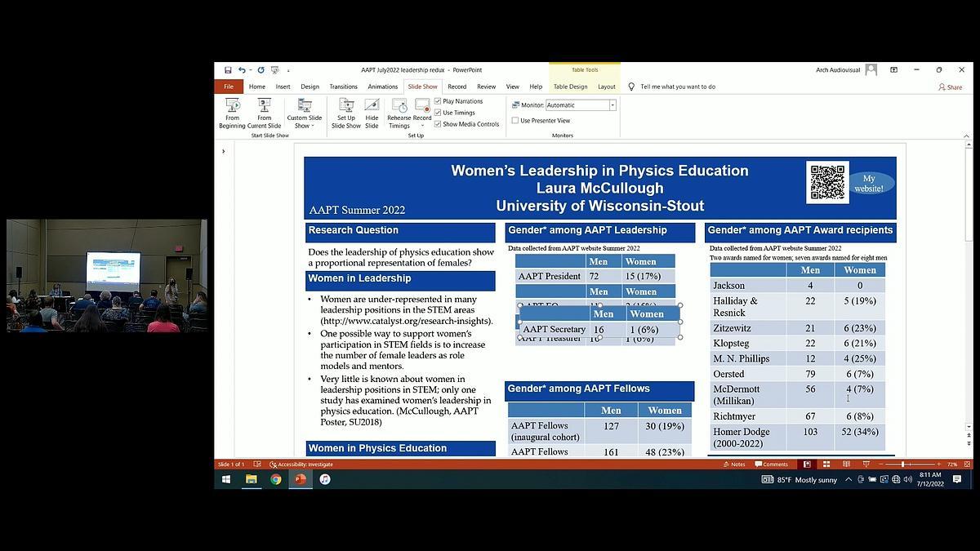Switch to the Insert tab
This screenshot has width=980, height=551.
(283, 87)
